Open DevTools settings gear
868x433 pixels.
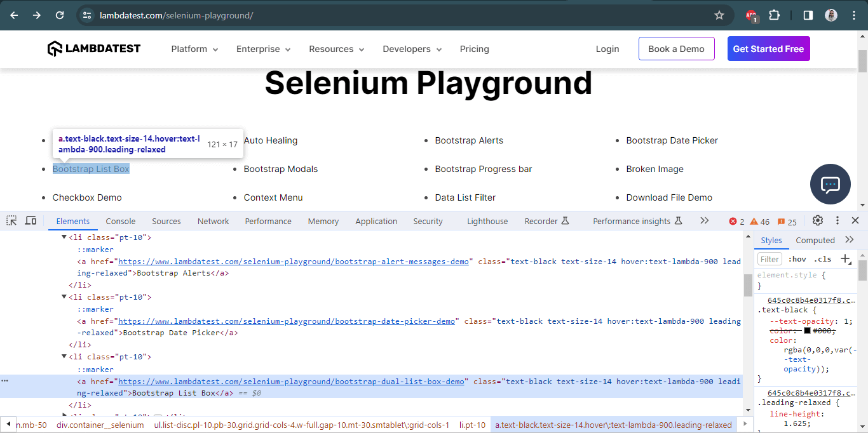pyautogui.click(x=818, y=220)
